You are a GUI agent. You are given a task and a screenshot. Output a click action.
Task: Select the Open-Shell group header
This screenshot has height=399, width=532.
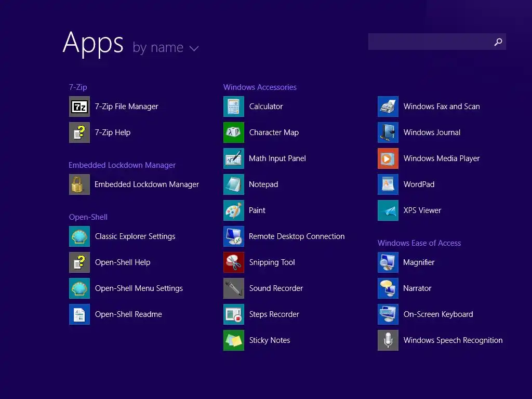coord(88,217)
